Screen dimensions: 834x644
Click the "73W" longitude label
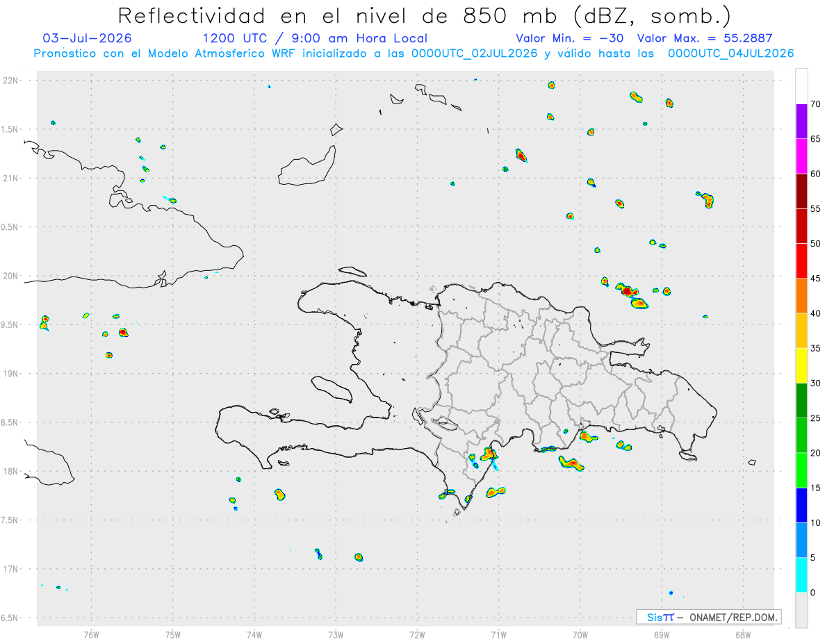(x=336, y=634)
